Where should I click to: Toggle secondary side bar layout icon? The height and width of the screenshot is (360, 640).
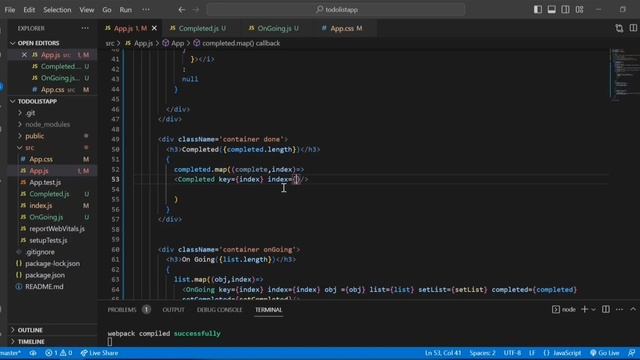point(565,9)
